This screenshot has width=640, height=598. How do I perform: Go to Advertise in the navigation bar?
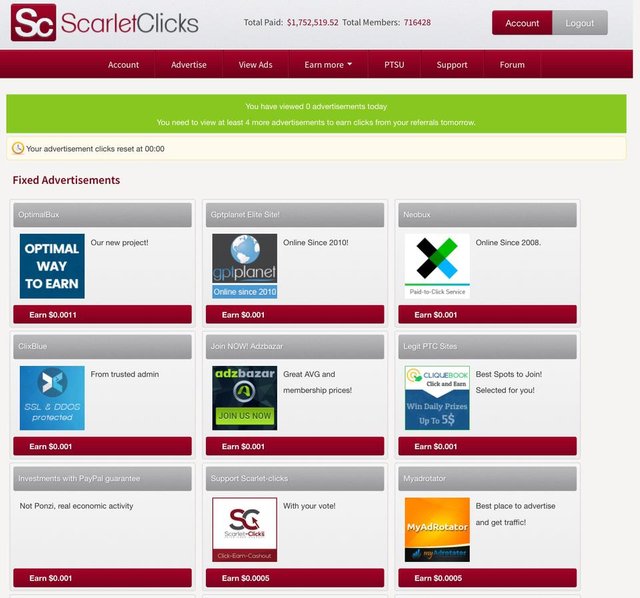point(189,64)
